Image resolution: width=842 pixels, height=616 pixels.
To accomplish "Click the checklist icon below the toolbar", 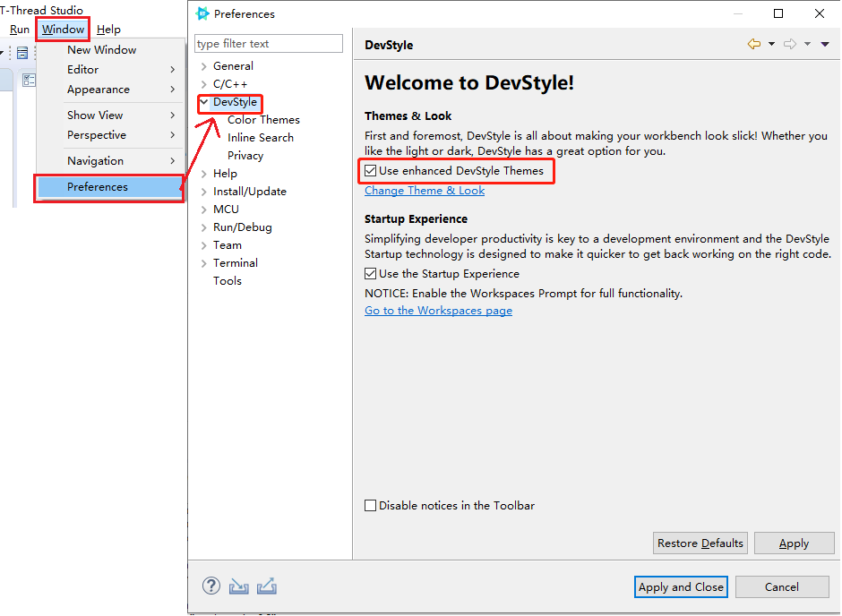I will (29, 80).
